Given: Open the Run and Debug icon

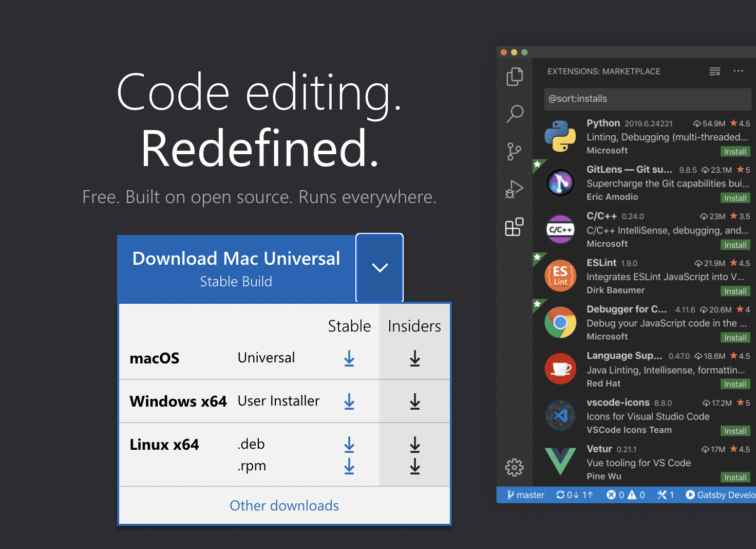Looking at the screenshot, I should (x=514, y=189).
